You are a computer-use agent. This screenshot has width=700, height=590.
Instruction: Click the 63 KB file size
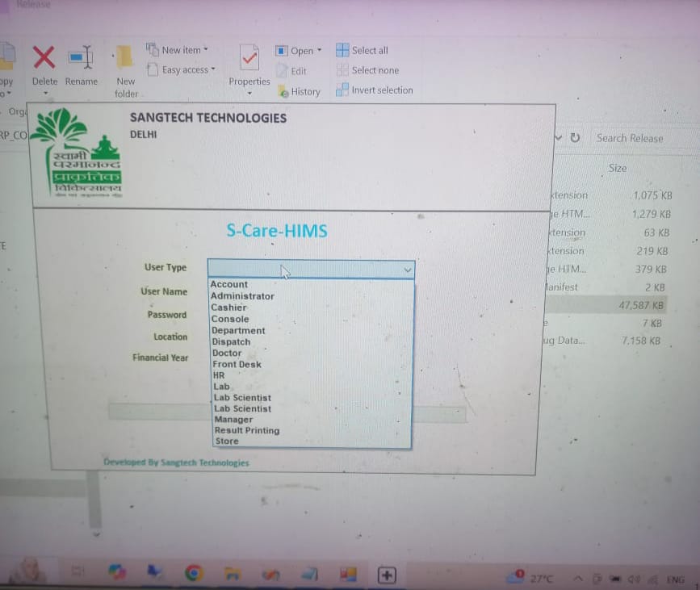click(656, 233)
